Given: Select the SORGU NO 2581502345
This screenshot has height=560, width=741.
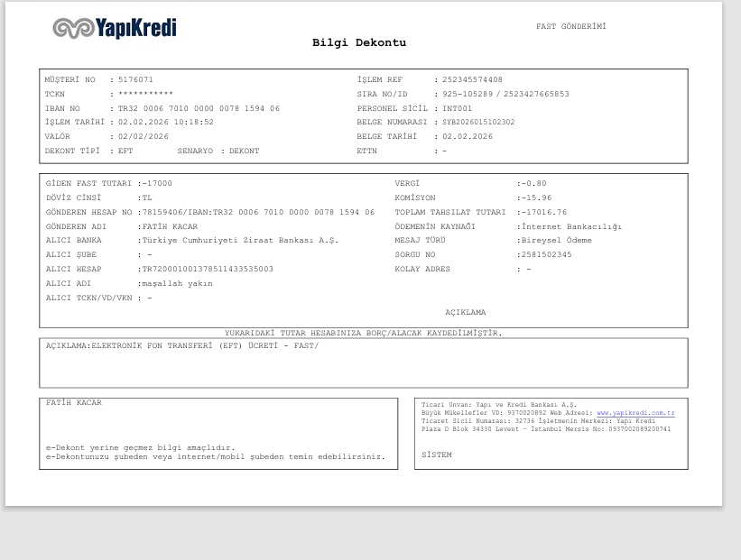Looking at the screenshot, I should (546, 254).
